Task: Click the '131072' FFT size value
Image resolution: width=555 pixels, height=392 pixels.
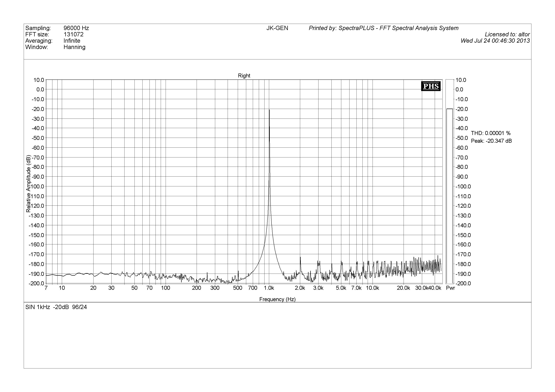Action: [x=73, y=34]
